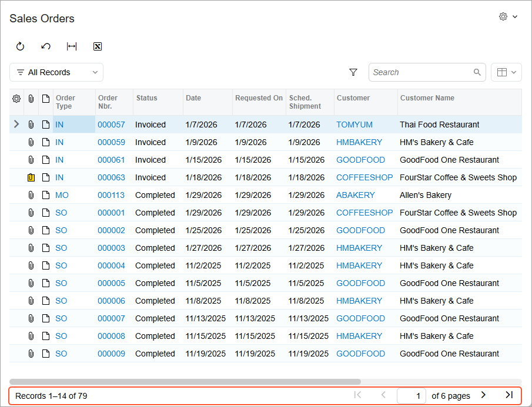Open note icon for order 000007
Viewport: 532px width, 407px height.
(46, 318)
